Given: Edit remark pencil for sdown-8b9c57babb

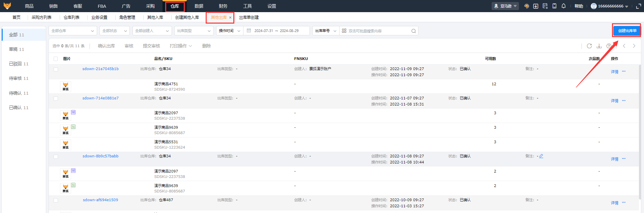Looking at the screenshot, I should coord(541,156).
